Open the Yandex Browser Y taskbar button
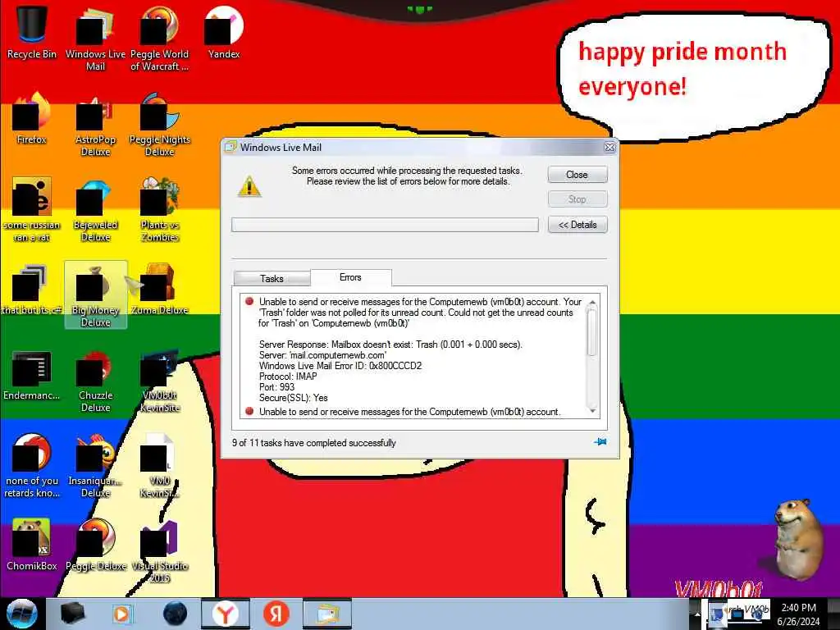The width and height of the screenshot is (840, 630). (x=226, y=614)
